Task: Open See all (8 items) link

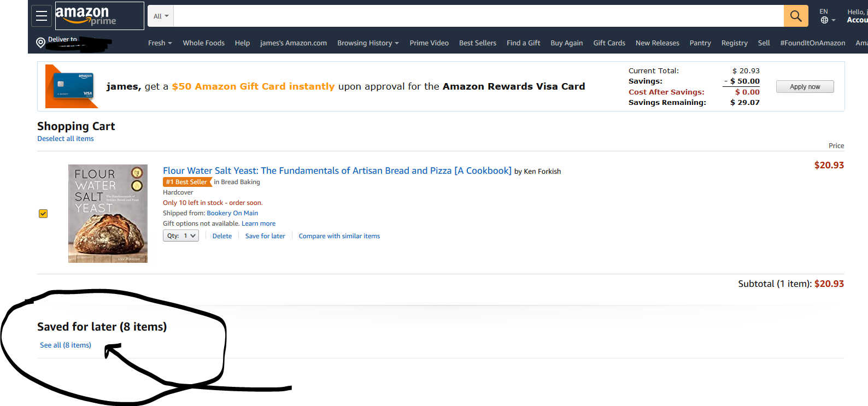Action: pos(66,345)
